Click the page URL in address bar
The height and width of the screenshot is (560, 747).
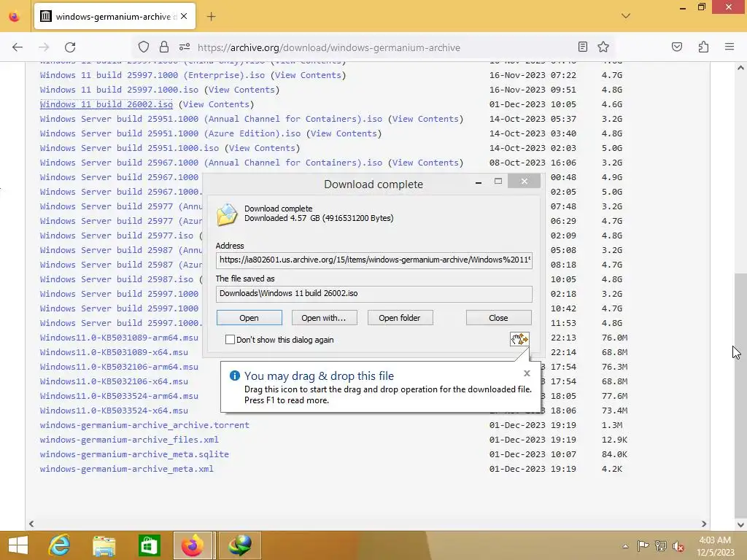click(x=329, y=47)
